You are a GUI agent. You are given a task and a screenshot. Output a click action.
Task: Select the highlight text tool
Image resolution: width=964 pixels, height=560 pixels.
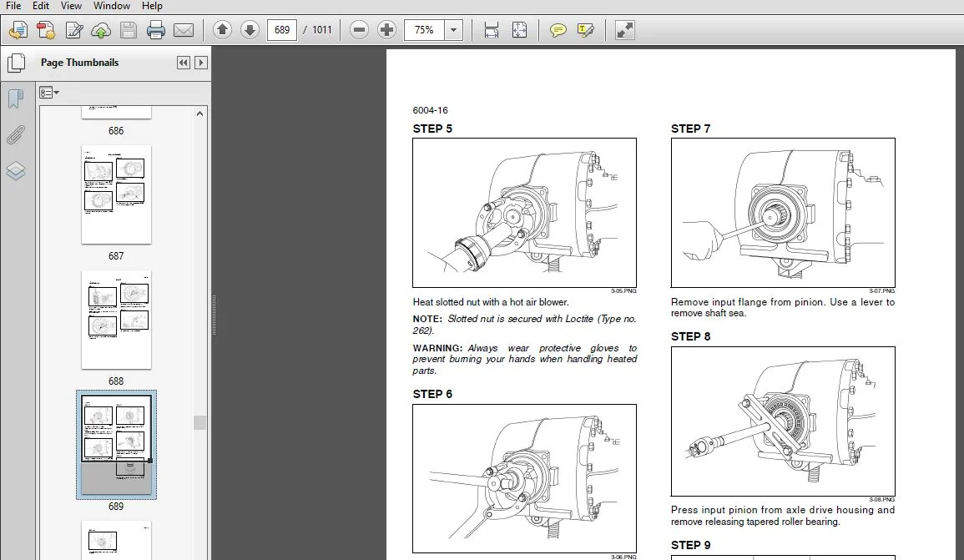click(585, 29)
